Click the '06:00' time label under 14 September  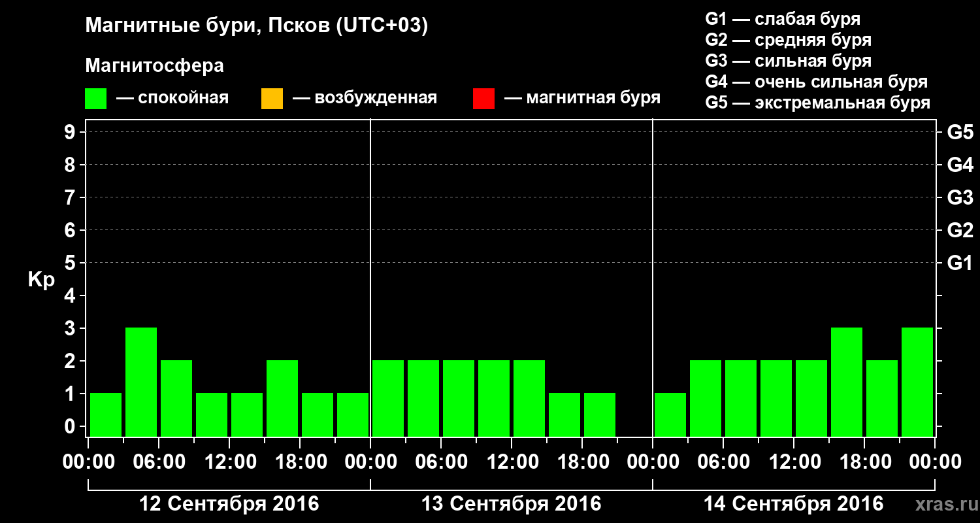coord(723,463)
